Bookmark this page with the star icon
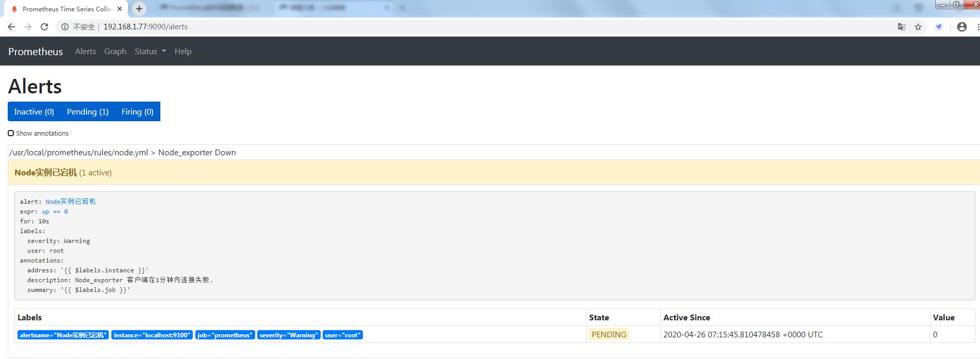The width and height of the screenshot is (980, 359). point(918,27)
